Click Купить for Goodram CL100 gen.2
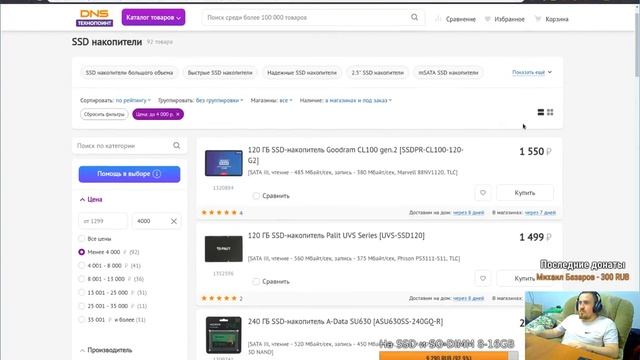 [x=525, y=193]
